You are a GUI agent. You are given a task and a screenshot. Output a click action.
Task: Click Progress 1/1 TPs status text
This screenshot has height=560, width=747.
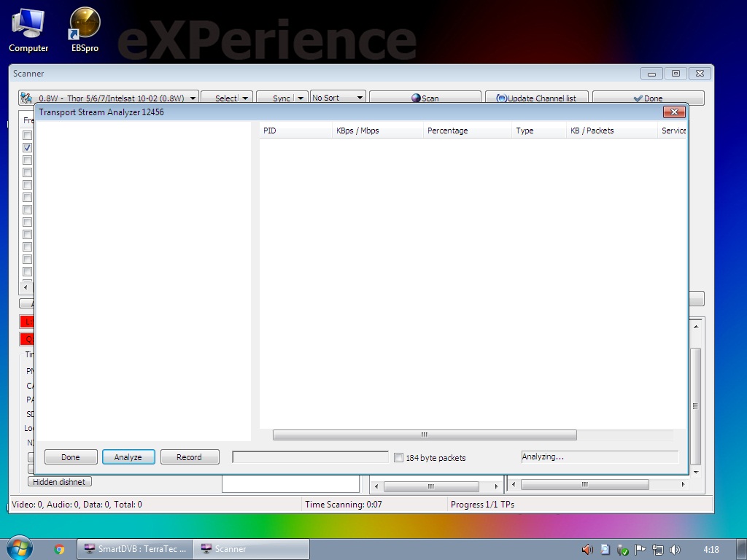click(x=483, y=505)
